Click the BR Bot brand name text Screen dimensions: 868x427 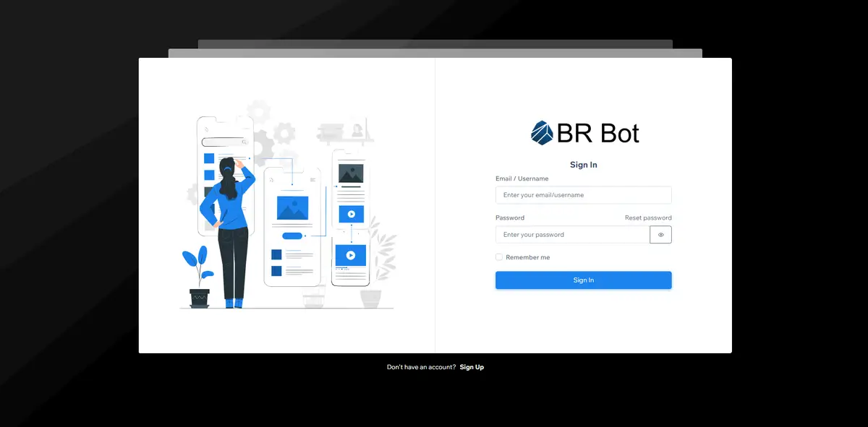[x=597, y=133]
